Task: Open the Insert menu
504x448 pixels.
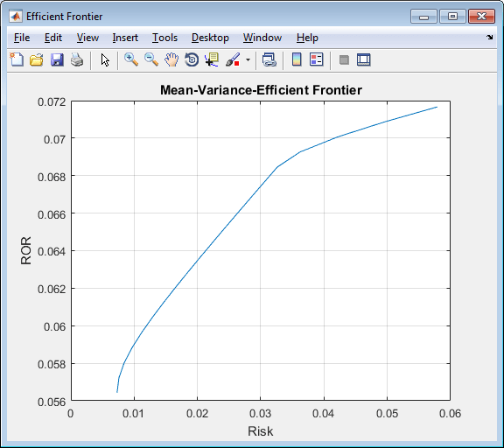Action: pyautogui.click(x=125, y=38)
